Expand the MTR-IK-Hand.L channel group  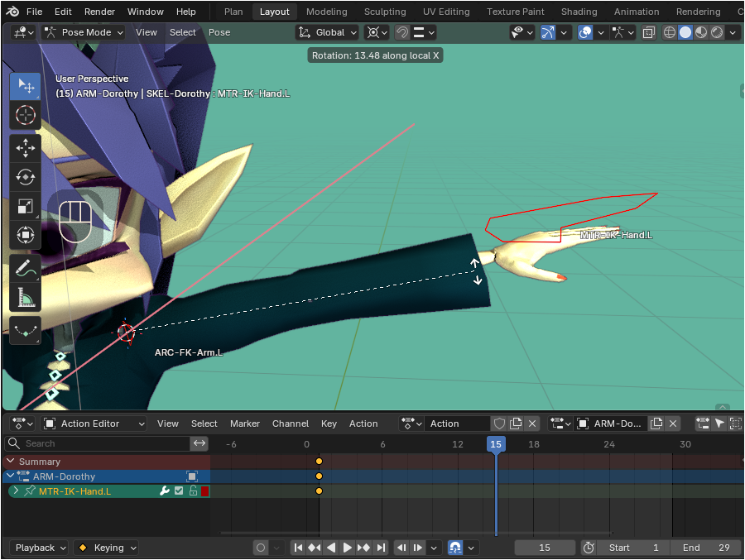[16, 491]
